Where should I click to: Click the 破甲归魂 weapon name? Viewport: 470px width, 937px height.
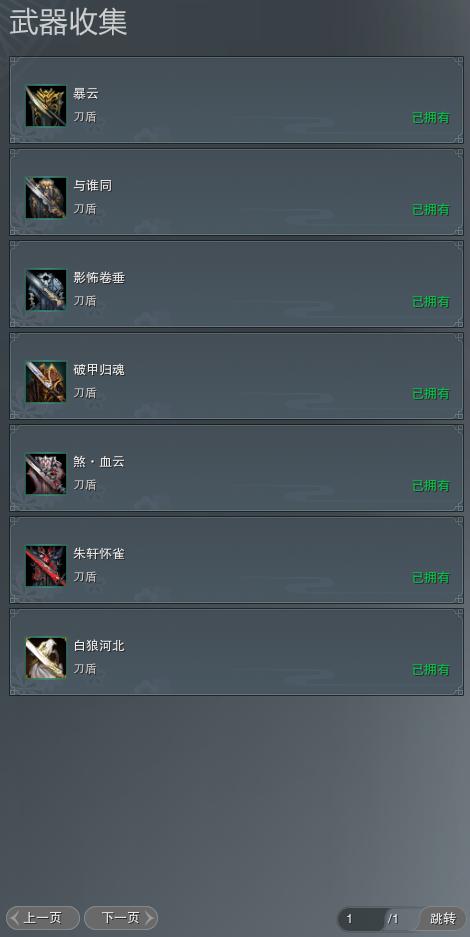[x=99, y=370]
